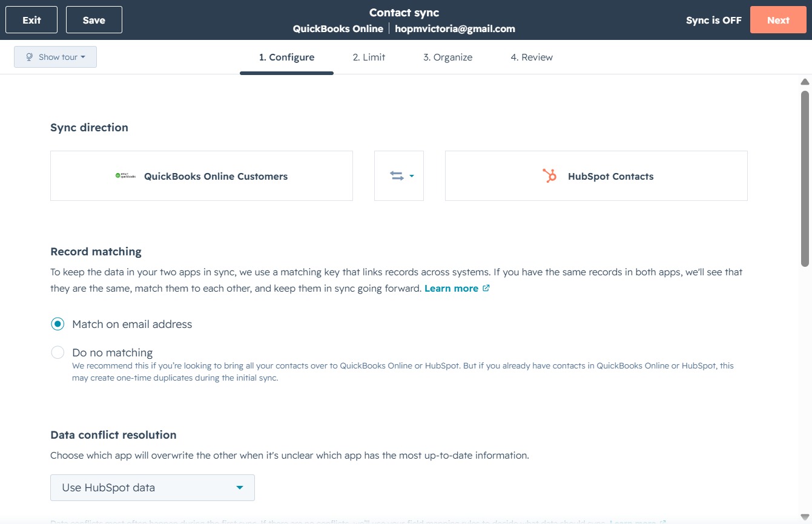This screenshot has height=524, width=812.
Task: Click the Exit button
Action: [31, 20]
